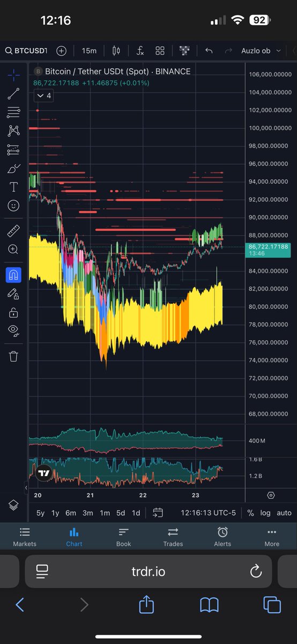The image size is (297, 644).
Task: Click the Bitcoin / Tether USDt chart title
Action: (117, 71)
